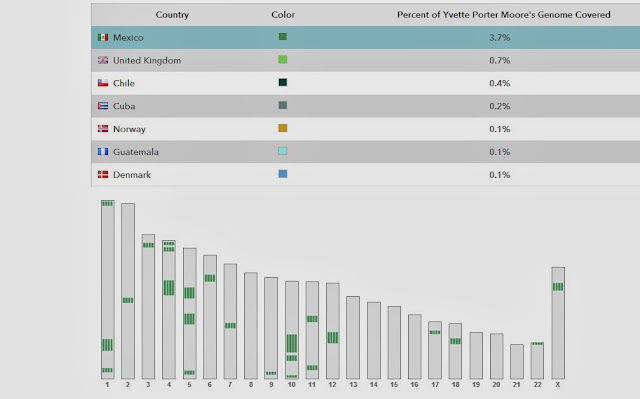Click the green segment on chromosome 10

click(292, 344)
